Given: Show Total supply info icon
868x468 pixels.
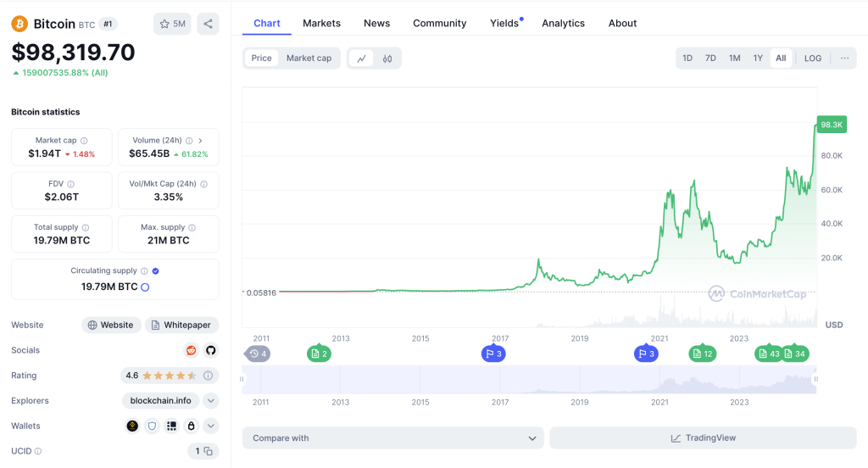Looking at the screenshot, I should (x=86, y=227).
